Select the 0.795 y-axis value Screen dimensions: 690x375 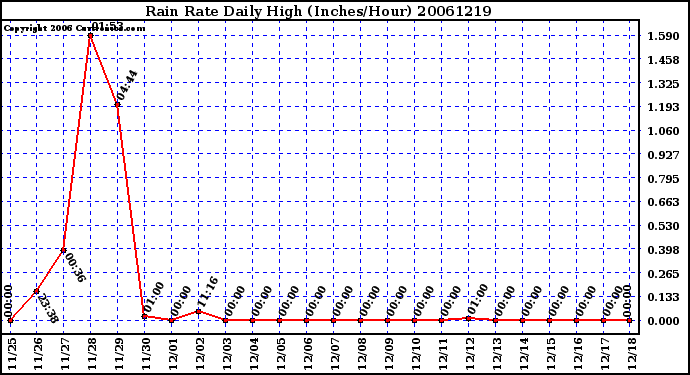[x=663, y=178]
